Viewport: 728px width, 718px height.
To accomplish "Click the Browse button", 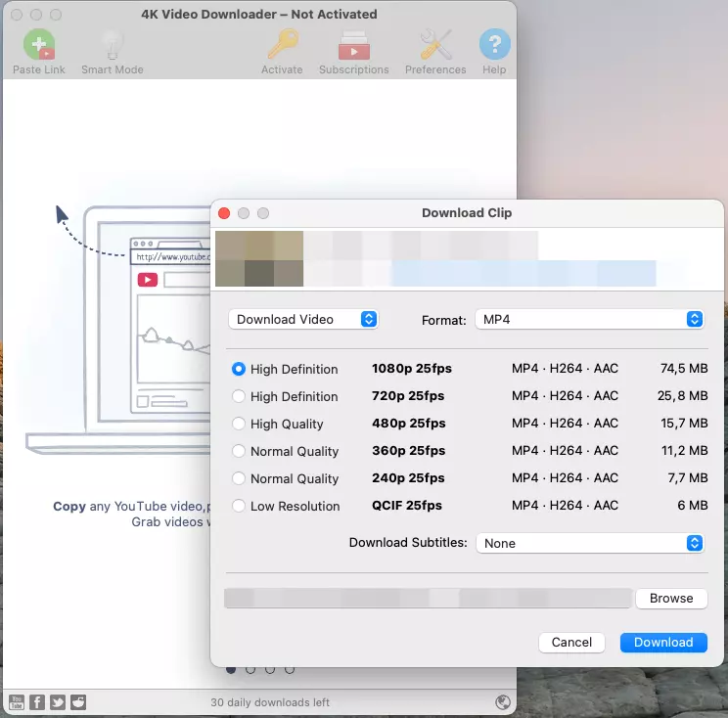I will click(671, 598).
